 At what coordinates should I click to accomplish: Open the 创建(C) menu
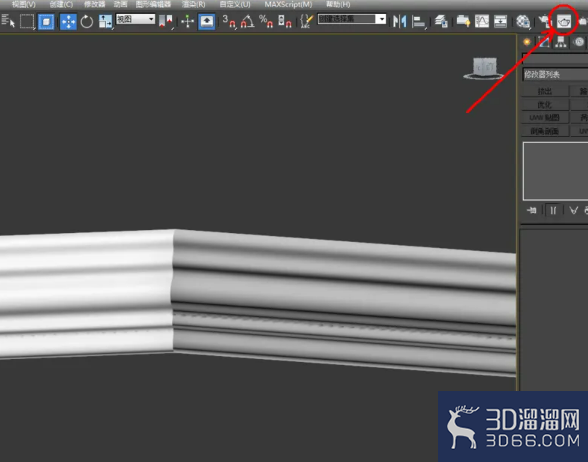coord(61,4)
